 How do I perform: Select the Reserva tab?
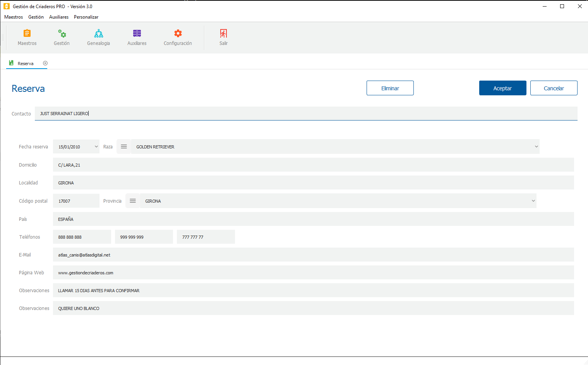[x=26, y=64]
